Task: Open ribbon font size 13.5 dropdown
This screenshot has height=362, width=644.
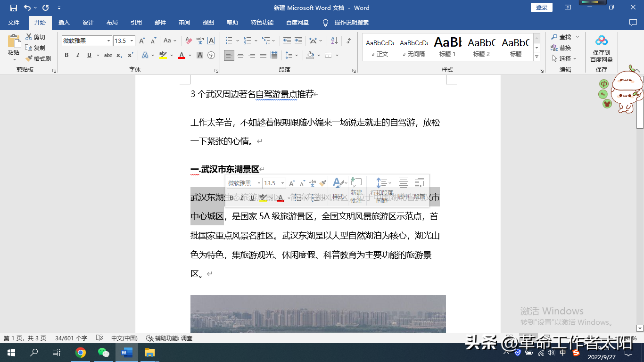Action: click(x=132, y=41)
